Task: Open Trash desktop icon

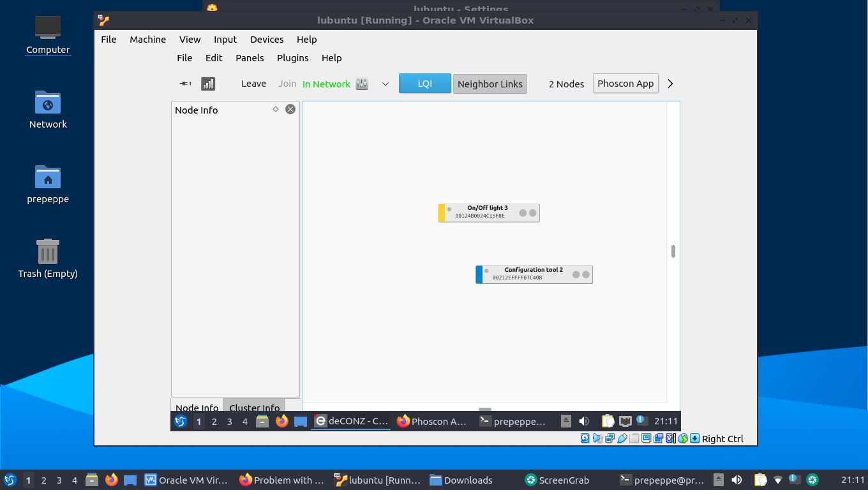Action: (x=48, y=258)
